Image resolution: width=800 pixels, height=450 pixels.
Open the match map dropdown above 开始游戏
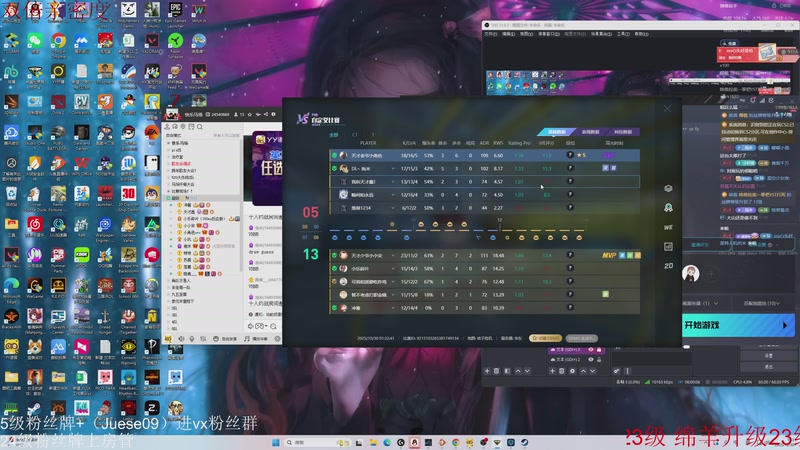point(762,304)
